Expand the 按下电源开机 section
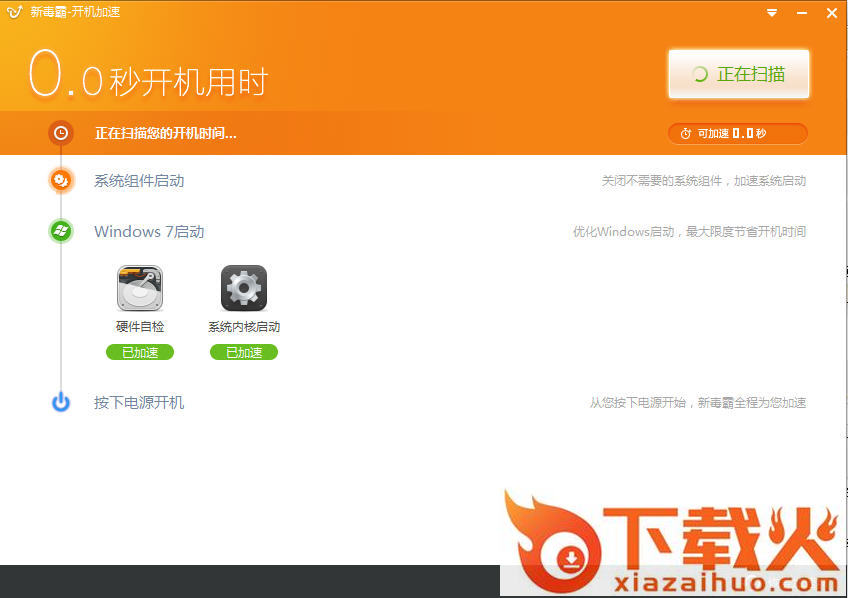The width and height of the screenshot is (848, 598). [x=139, y=403]
